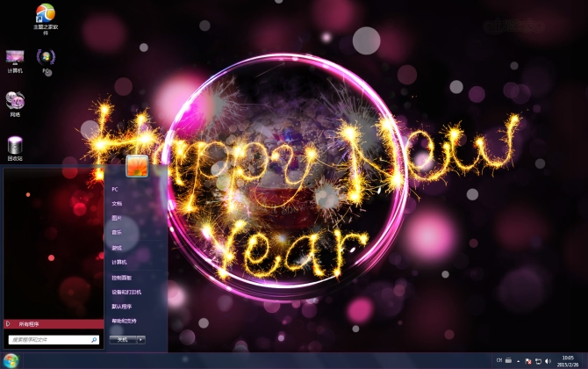Screen dimensions: 588x369
Task: Select 控制面板 in Start menu
Action: [120, 277]
